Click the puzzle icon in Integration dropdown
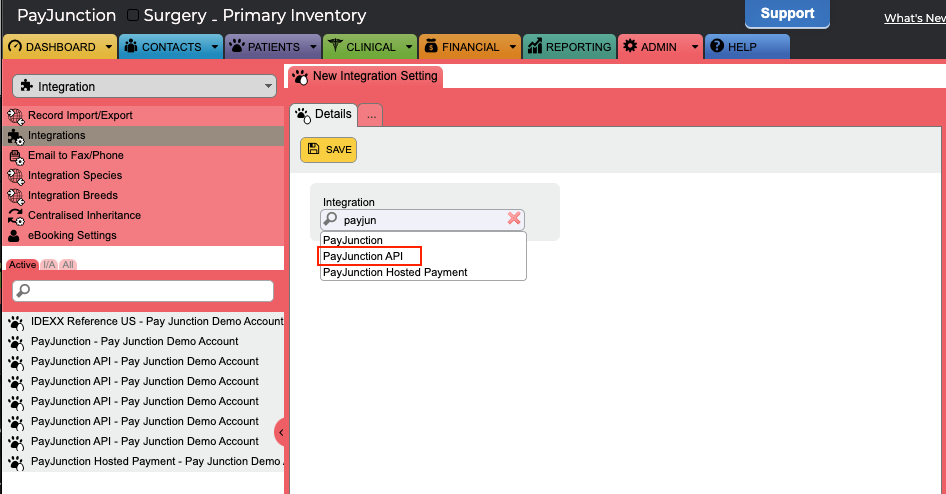The width and height of the screenshot is (946, 494). pos(27,86)
